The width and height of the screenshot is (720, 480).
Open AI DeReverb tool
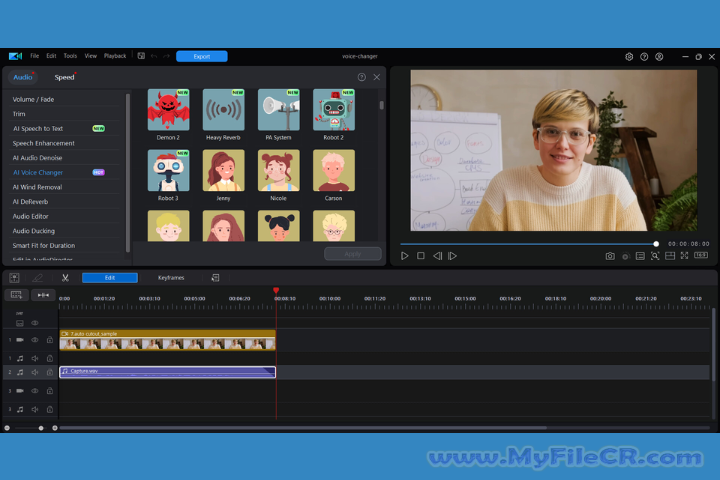point(64,202)
